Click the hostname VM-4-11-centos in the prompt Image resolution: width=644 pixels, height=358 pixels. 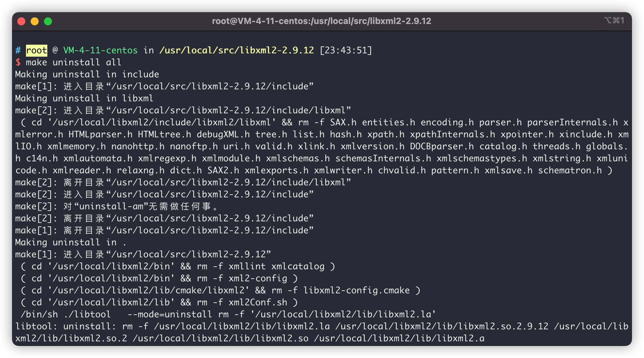[100, 50]
